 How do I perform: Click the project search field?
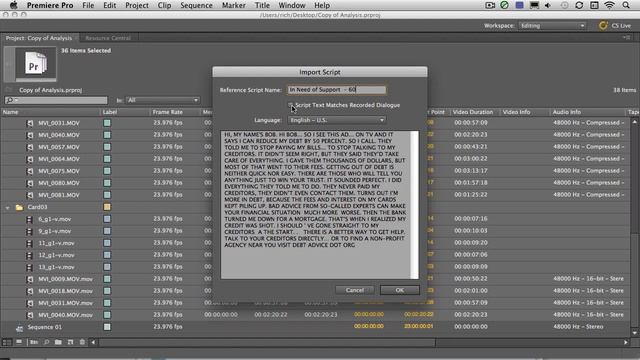tap(56, 100)
